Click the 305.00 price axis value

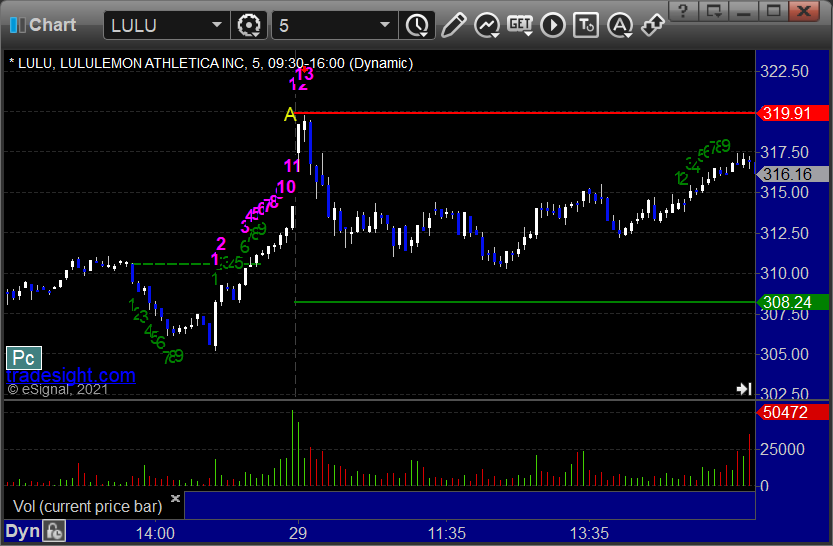(x=784, y=354)
